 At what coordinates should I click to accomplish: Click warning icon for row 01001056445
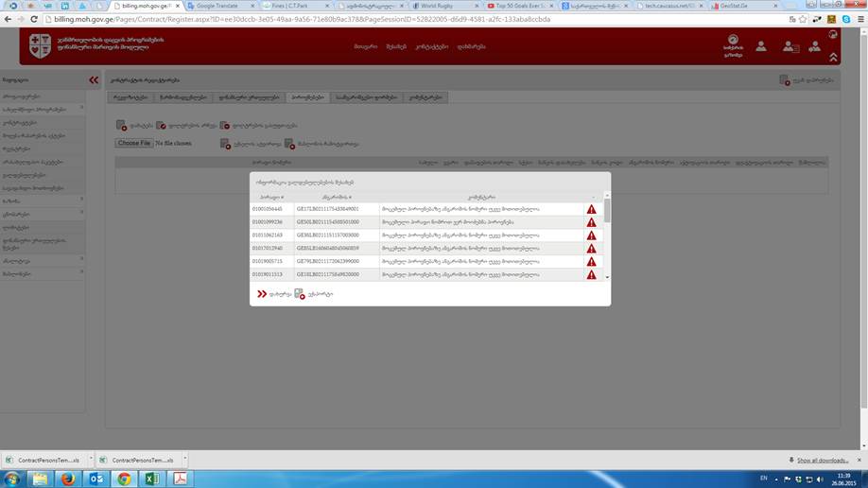click(591, 209)
